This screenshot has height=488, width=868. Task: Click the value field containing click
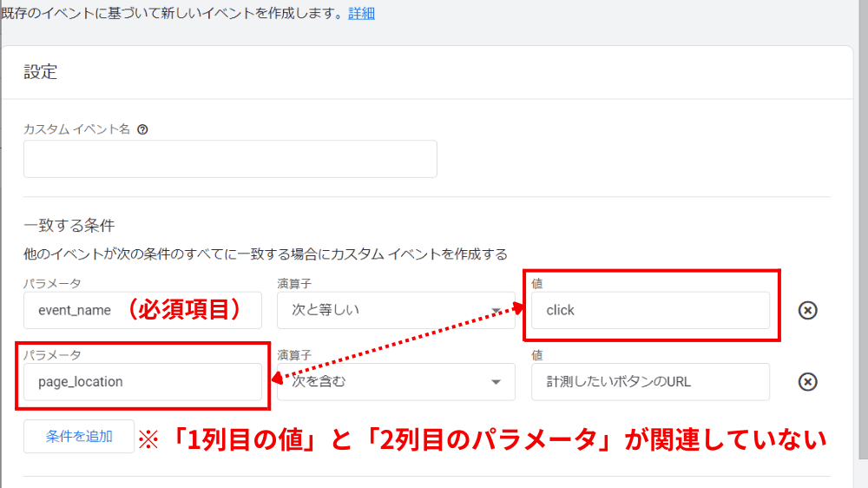(650, 310)
